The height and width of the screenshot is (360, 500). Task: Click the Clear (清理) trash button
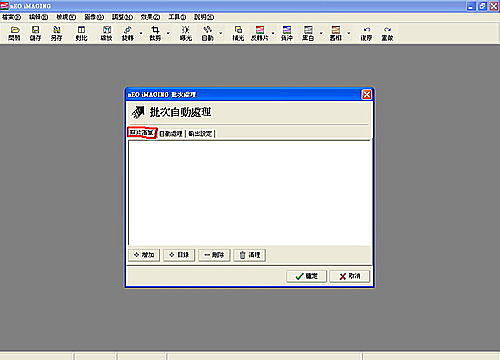click(x=249, y=255)
